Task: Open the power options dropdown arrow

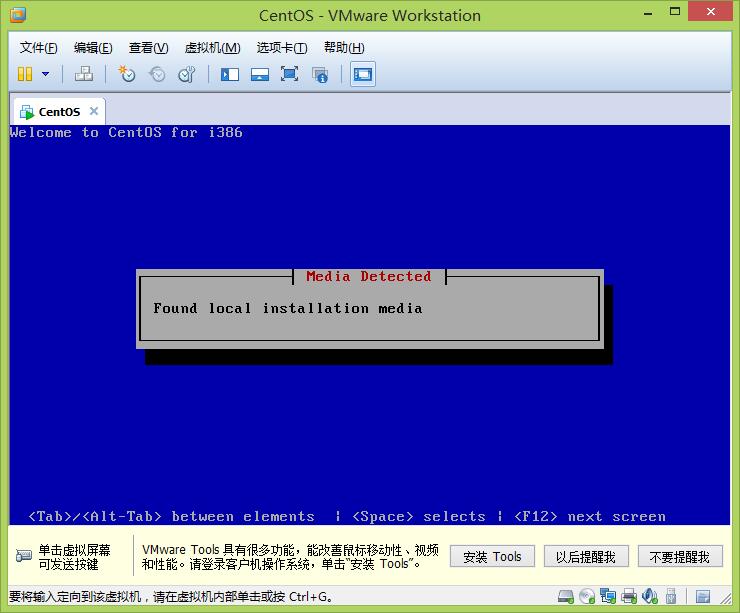Action: coord(43,74)
